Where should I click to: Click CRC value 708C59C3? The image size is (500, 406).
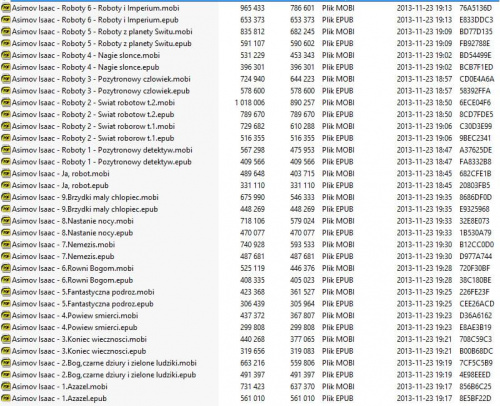pos(476,339)
